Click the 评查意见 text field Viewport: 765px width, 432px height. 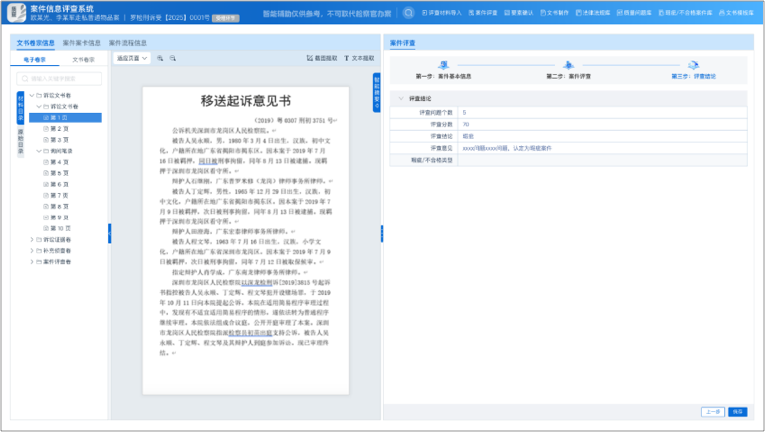(x=602, y=148)
